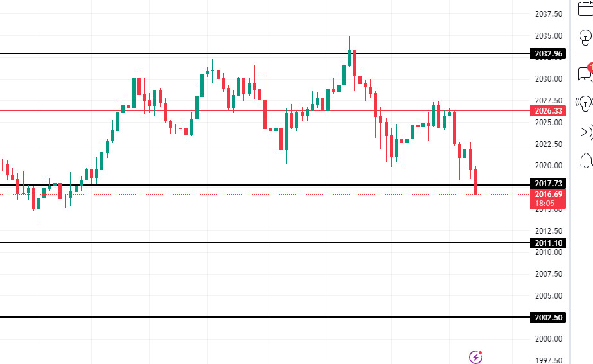593x364 pixels.
Task: Click the red 2026.33 price line label
Action: pyautogui.click(x=548, y=110)
